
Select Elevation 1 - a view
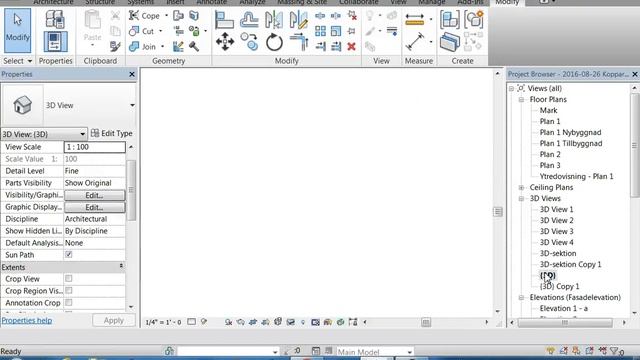coord(564,309)
